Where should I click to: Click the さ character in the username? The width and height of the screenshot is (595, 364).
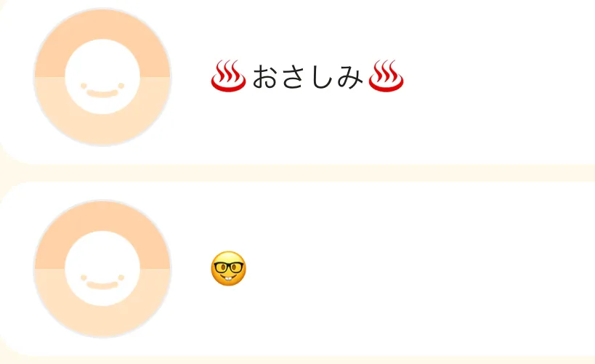293,77
